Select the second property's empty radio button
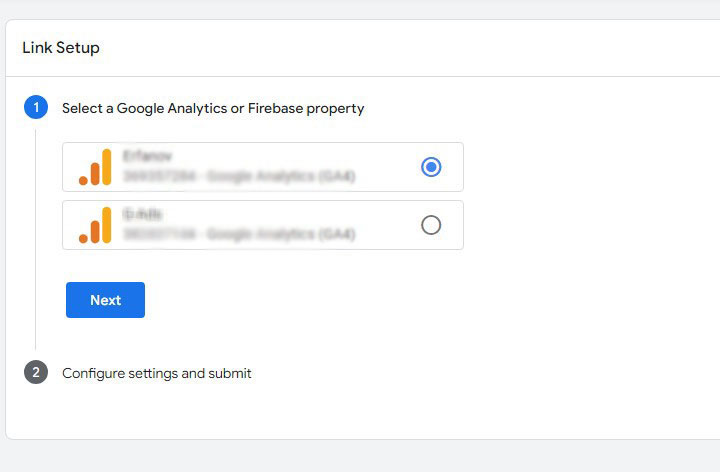Image resolution: width=720 pixels, height=472 pixels. tap(431, 225)
